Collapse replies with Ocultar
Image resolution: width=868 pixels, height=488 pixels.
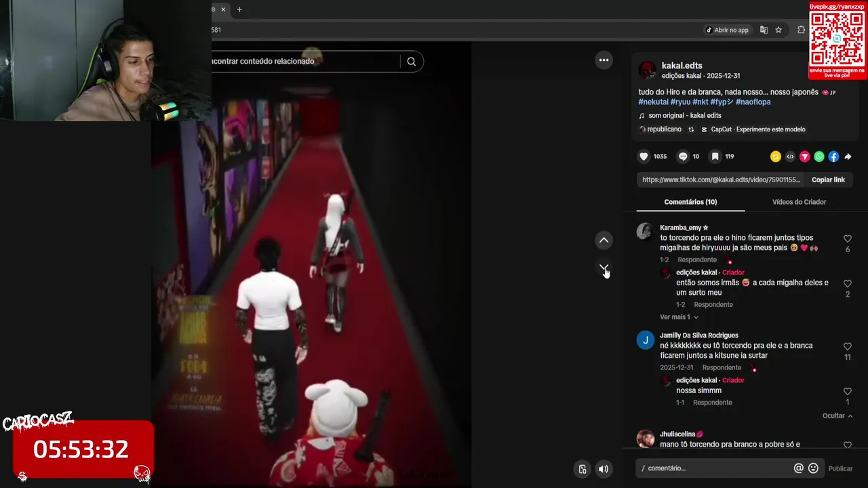pos(837,416)
